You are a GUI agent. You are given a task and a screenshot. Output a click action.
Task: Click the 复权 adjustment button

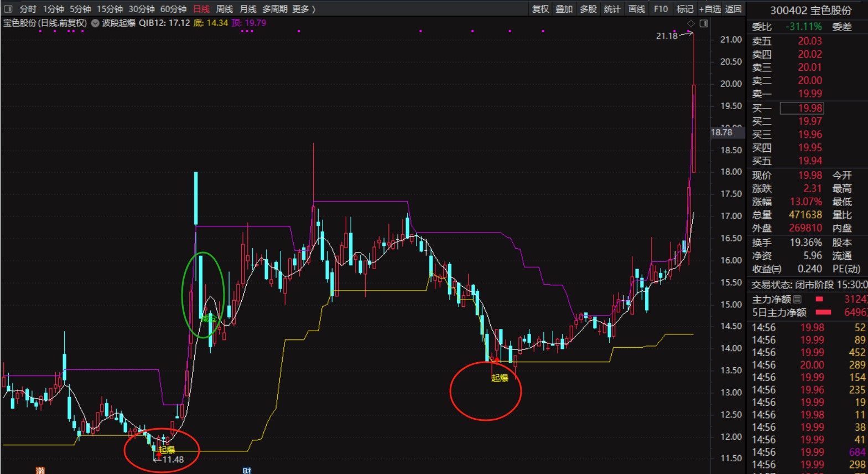tap(540, 9)
